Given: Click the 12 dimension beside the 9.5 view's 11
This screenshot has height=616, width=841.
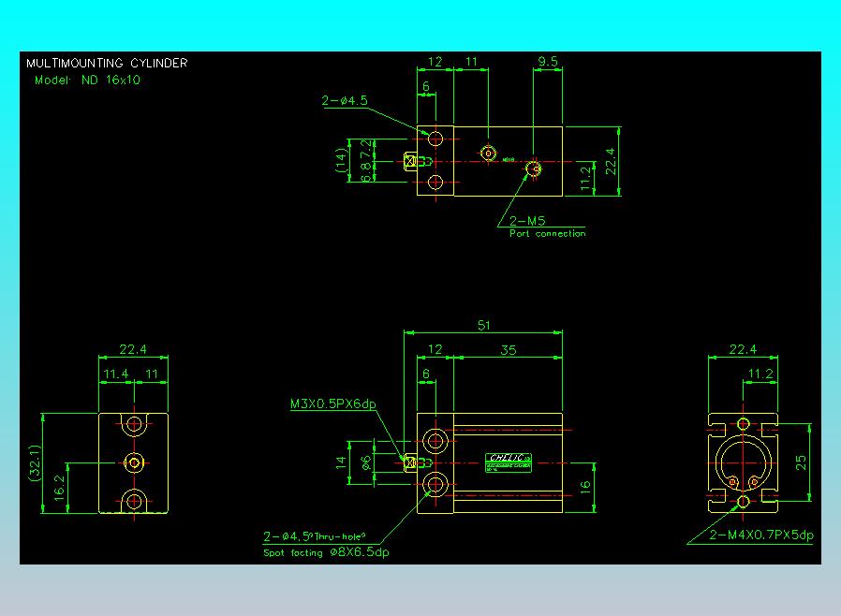Looking at the screenshot, I should pos(435,62).
